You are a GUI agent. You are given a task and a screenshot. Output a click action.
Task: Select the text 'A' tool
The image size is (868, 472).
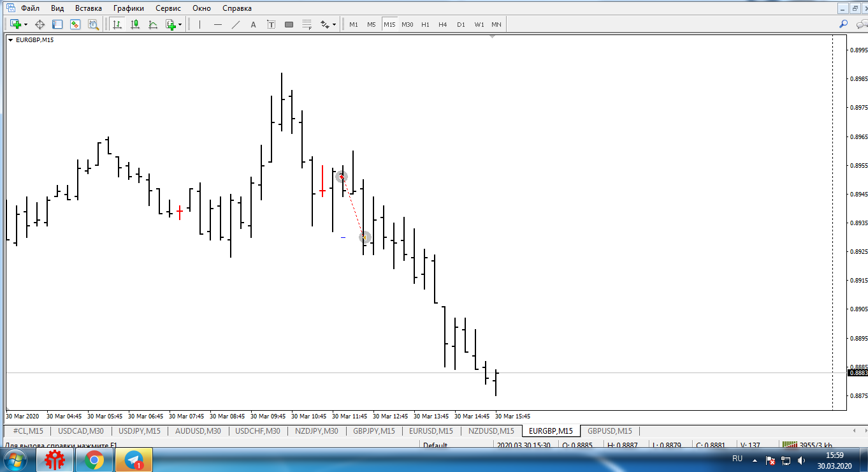pyautogui.click(x=253, y=24)
